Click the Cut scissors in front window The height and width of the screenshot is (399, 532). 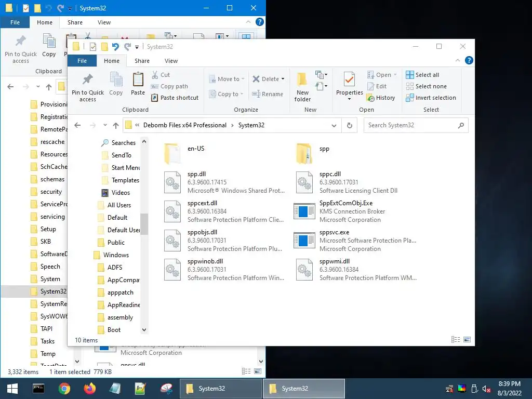click(x=155, y=75)
